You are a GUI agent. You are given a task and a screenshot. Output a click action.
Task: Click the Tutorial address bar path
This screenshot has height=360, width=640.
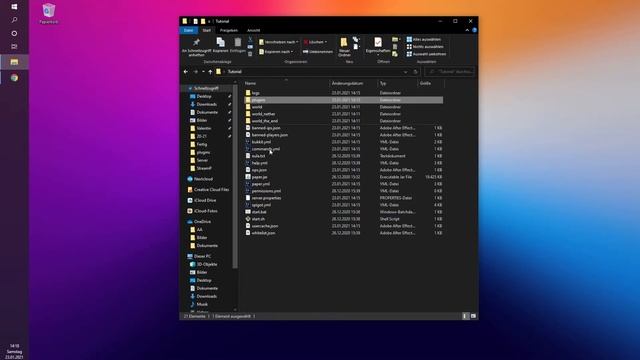click(235, 72)
